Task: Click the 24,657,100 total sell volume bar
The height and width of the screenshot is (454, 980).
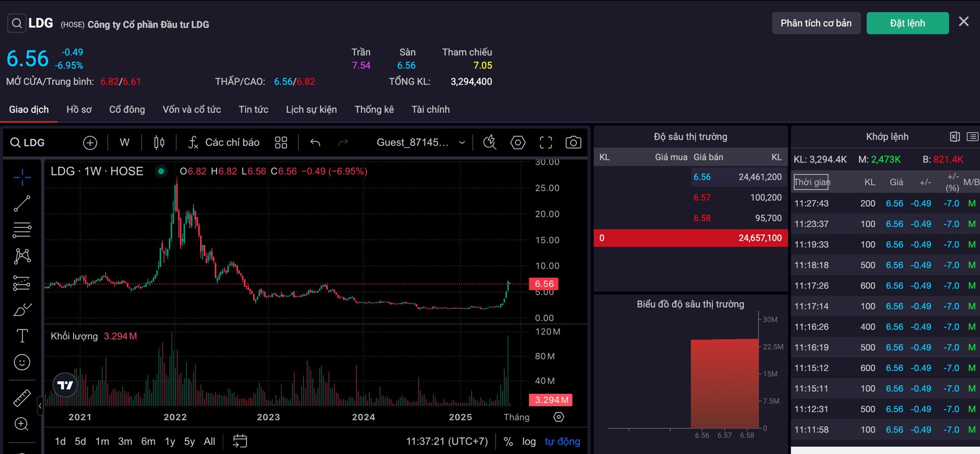Action: pos(691,238)
